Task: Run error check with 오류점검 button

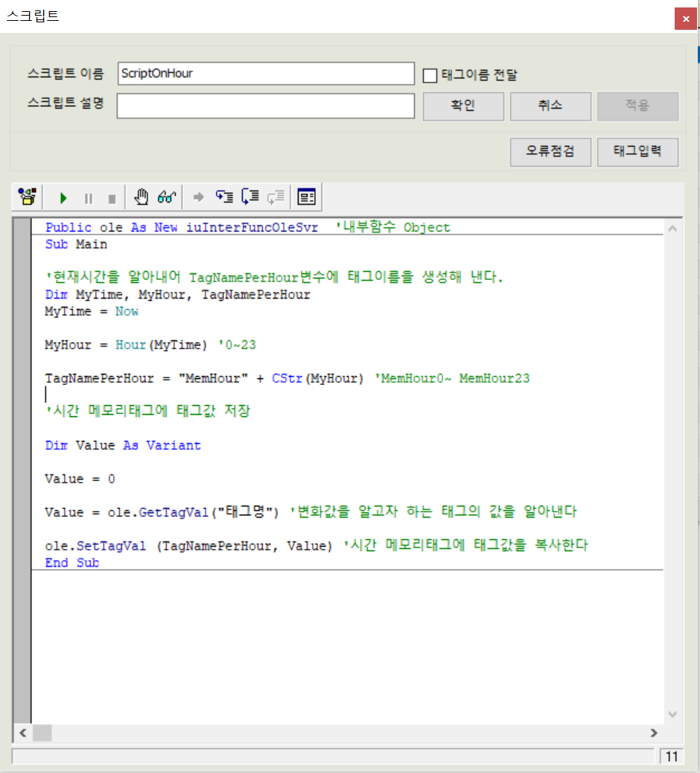Action: (x=550, y=152)
